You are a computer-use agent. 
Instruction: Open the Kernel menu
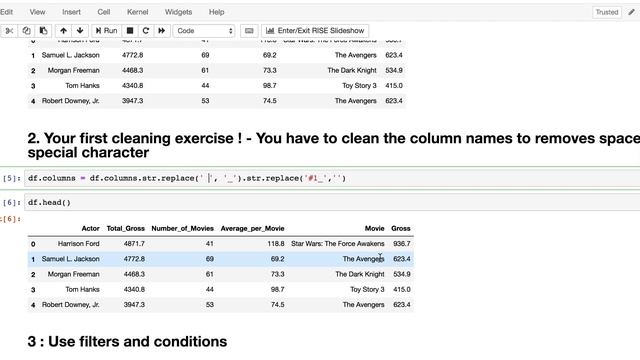coord(138,12)
